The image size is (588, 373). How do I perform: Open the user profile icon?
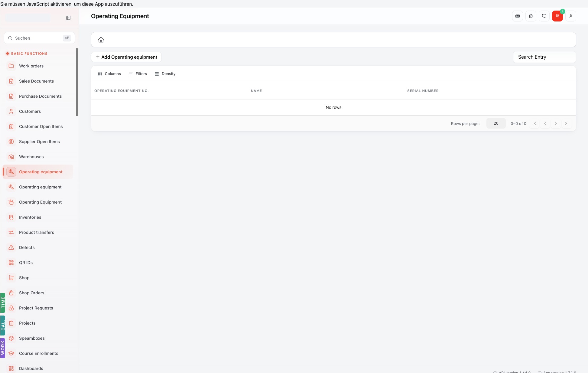click(571, 16)
